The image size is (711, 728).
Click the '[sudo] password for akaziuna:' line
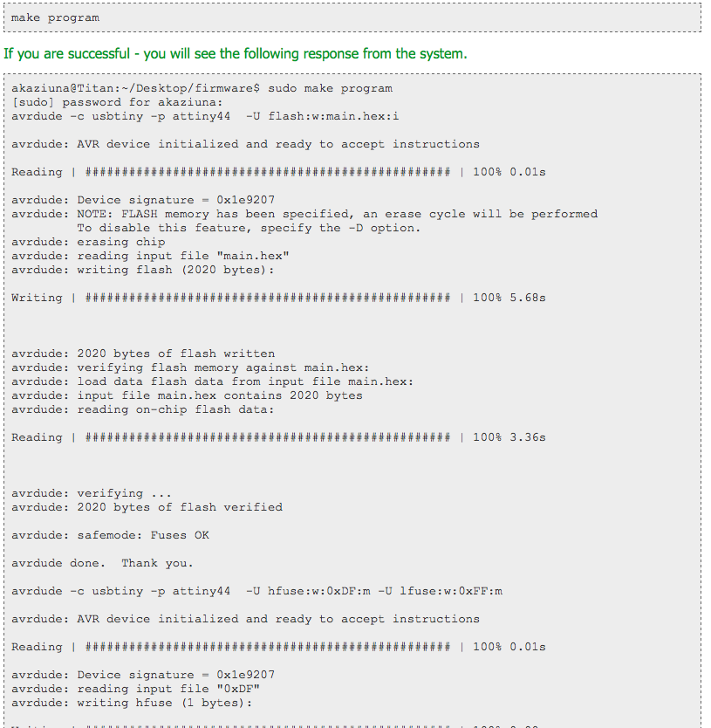[117, 103]
